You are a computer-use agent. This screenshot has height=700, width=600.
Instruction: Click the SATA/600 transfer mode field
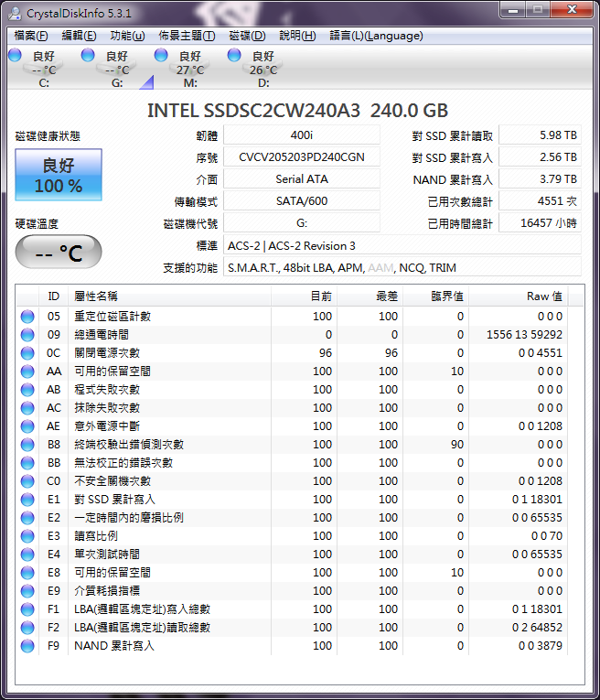302,201
